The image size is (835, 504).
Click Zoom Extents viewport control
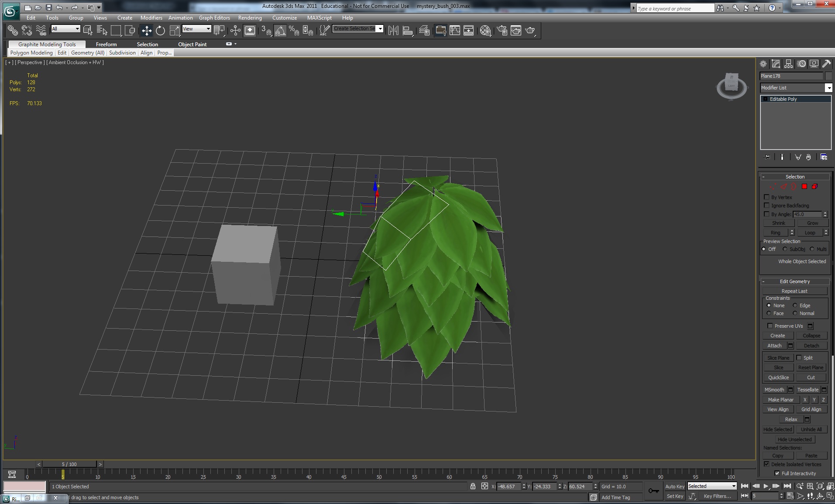coord(820,486)
